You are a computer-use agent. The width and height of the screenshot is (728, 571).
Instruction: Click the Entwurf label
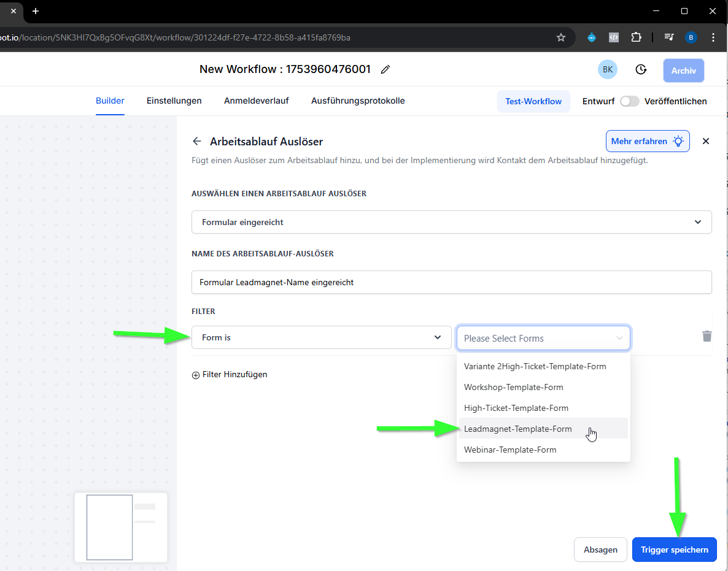[x=598, y=101]
